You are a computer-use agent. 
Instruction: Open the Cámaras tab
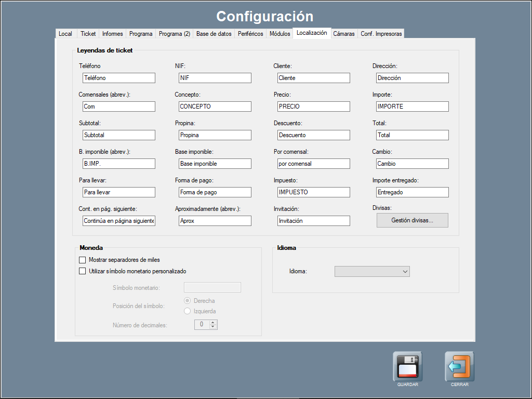pyautogui.click(x=343, y=34)
